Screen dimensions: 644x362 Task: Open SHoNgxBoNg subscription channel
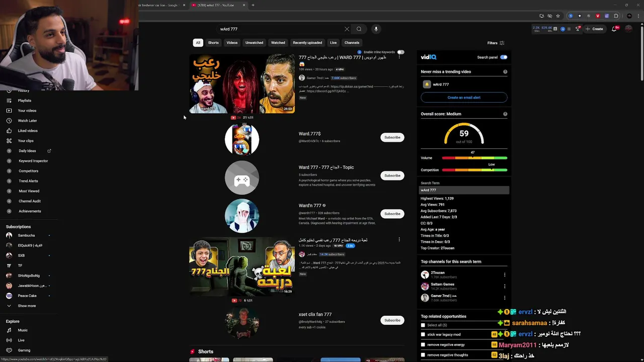click(x=29, y=276)
